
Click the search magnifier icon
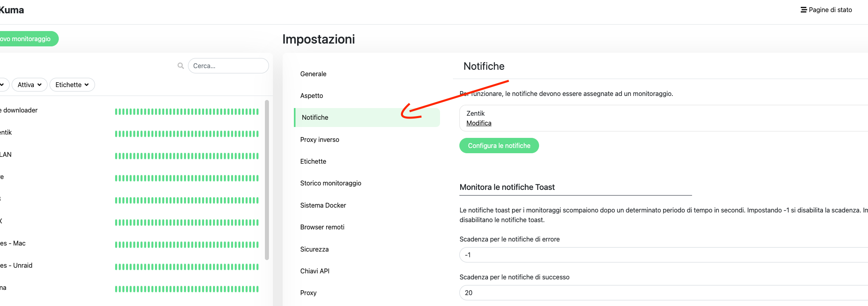181,66
